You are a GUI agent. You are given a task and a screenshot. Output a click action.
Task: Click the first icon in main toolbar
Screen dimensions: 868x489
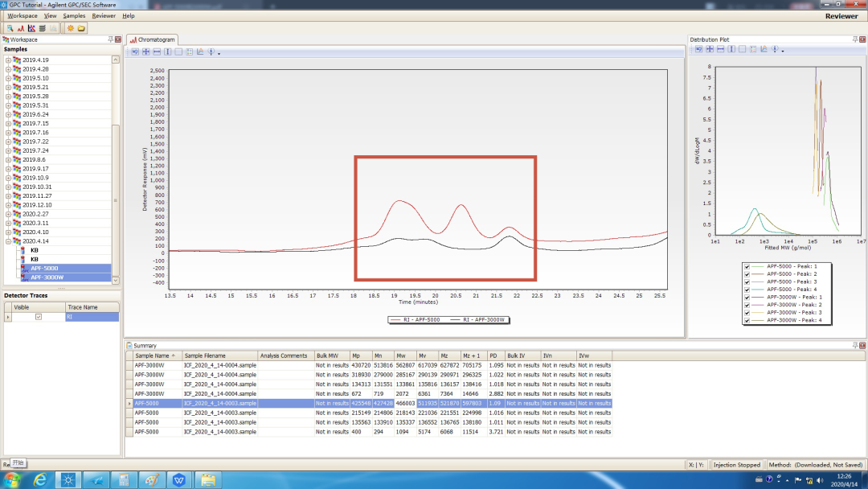(10, 28)
